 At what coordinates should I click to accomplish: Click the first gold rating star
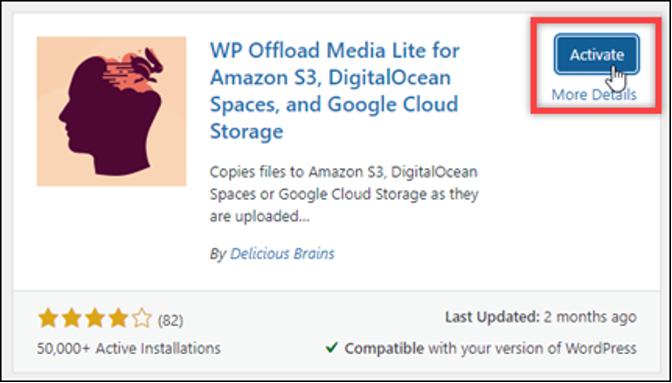[47, 319]
